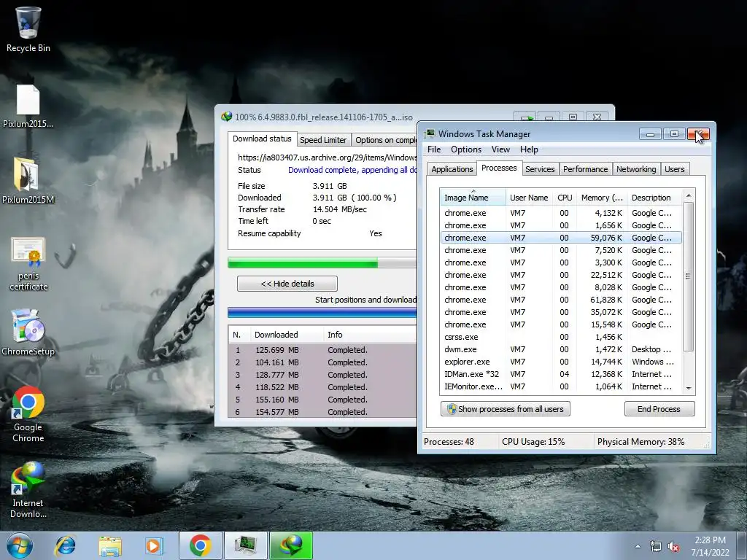The height and width of the screenshot is (560, 747).
Task: Switch to the Services tab
Action: (540, 169)
